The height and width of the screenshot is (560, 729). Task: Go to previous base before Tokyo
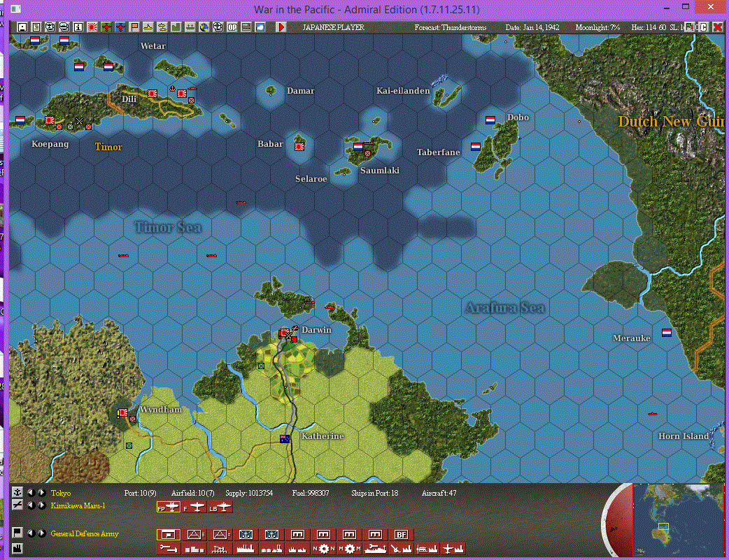pos(31,493)
